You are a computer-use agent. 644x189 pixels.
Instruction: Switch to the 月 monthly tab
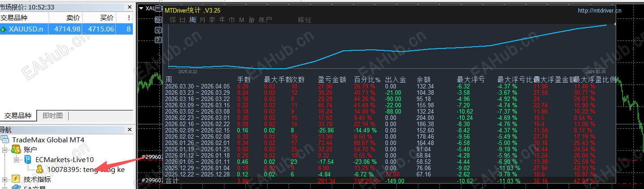(x=202, y=20)
